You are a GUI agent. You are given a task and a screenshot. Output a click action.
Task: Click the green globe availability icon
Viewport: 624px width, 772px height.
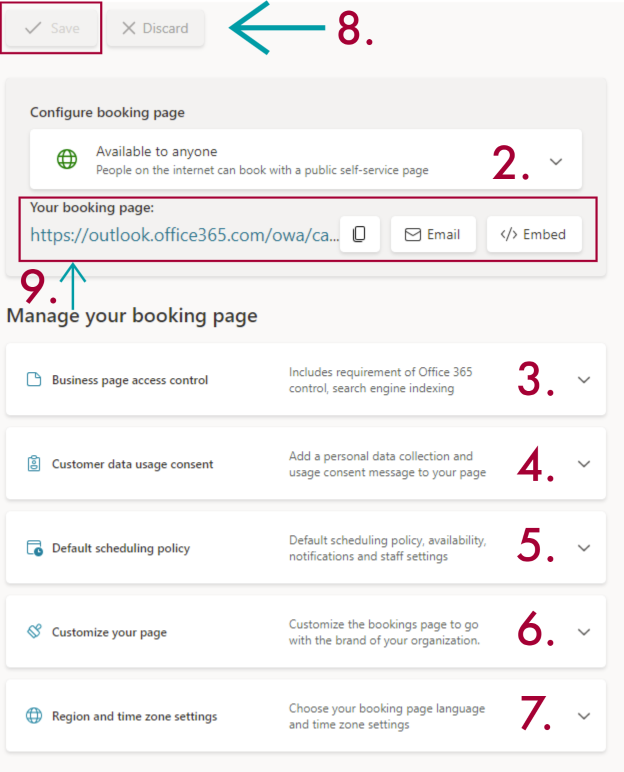pyautogui.click(x=67, y=160)
